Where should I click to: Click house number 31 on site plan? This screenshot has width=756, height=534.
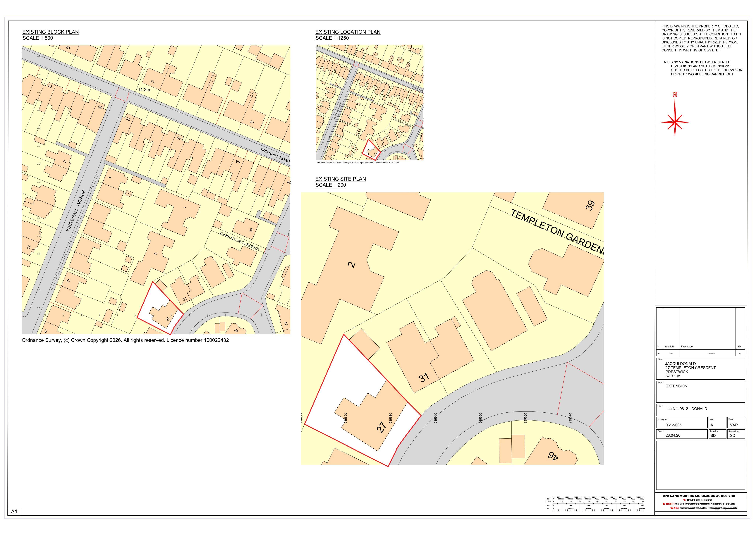click(424, 377)
